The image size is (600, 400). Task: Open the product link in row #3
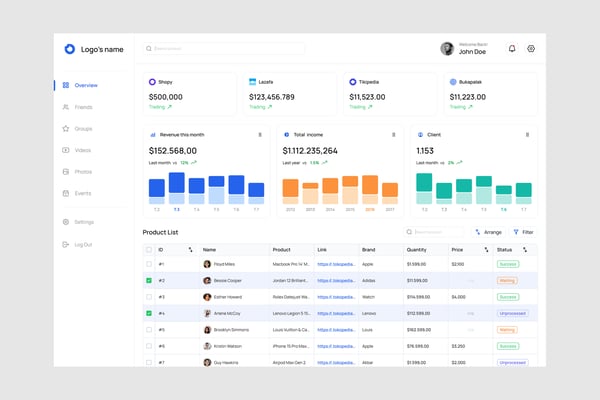(x=336, y=297)
